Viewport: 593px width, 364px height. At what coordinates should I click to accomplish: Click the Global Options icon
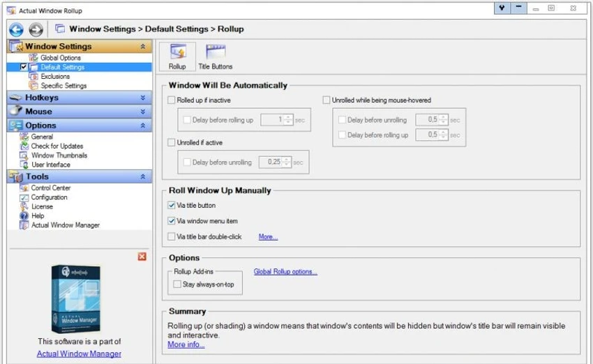pyautogui.click(x=33, y=57)
